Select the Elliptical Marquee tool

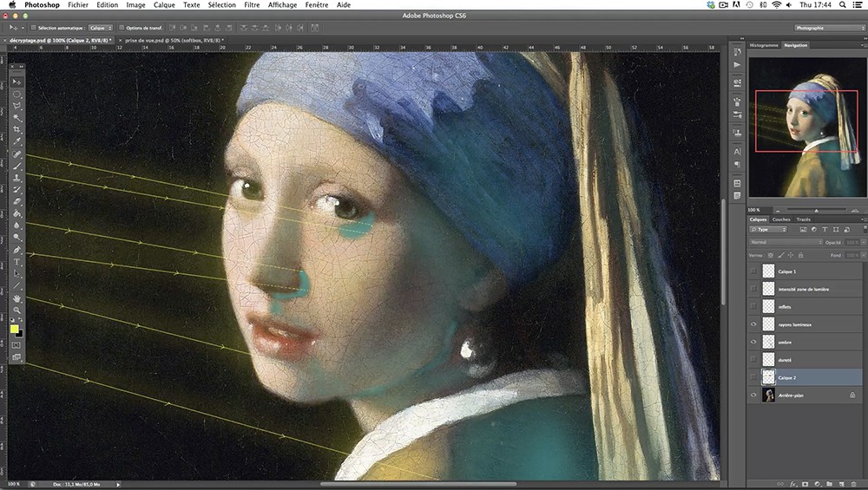pyautogui.click(x=16, y=94)
